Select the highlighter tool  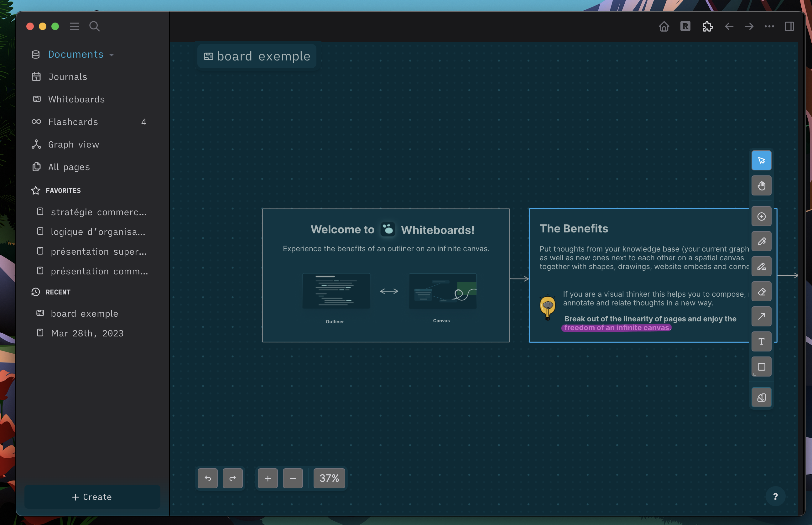(761, 266)
